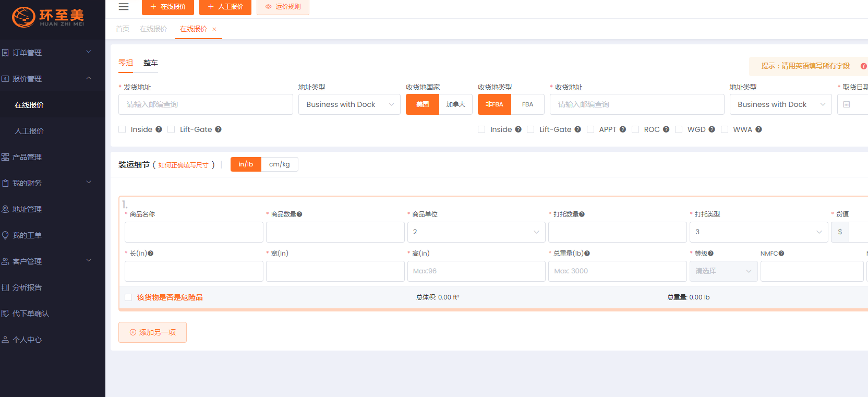The width and height of the screenshot is (868, 397).
Task: Switch to the 整车 tab
Action: 150,63
